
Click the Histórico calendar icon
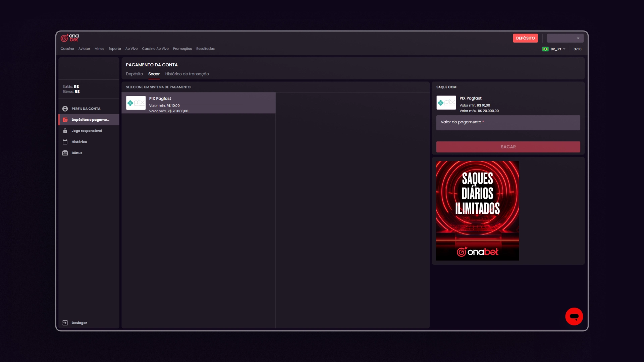tap(65, 142)
